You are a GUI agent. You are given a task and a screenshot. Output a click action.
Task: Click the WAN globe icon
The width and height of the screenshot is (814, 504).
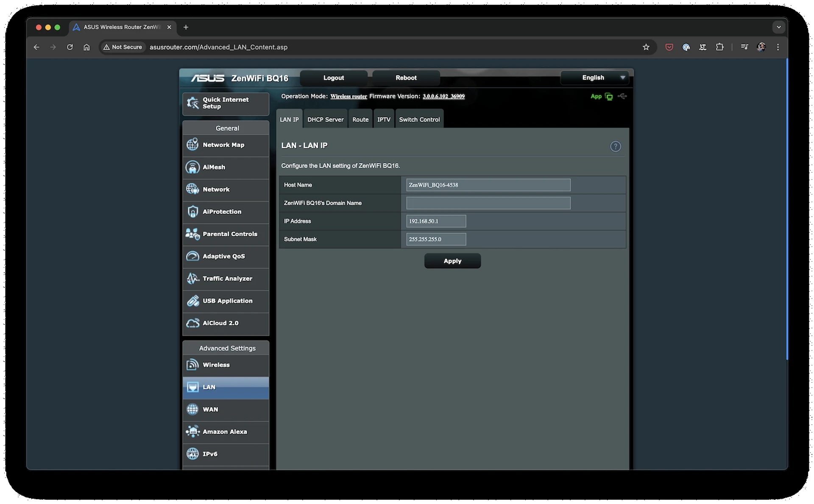192,409
